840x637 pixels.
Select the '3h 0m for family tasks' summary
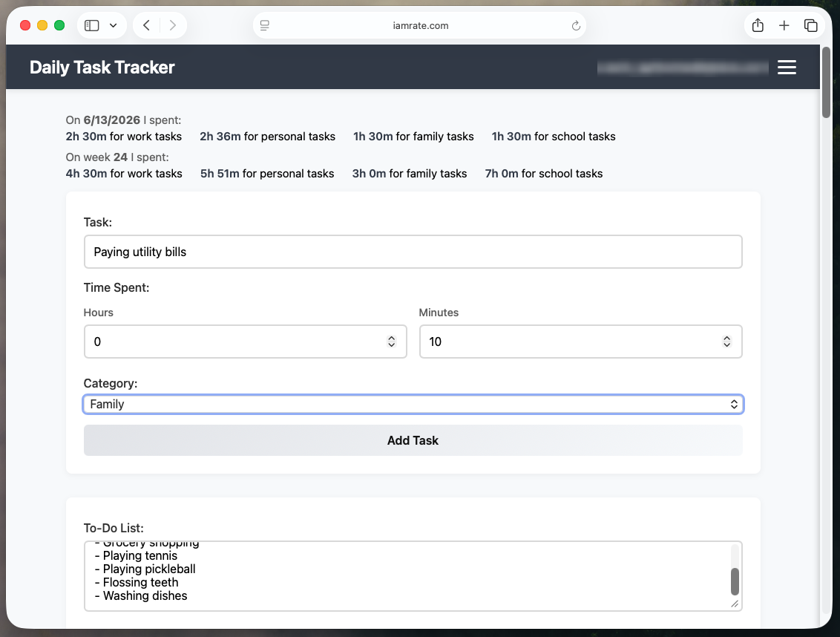[x=410, y=173]
